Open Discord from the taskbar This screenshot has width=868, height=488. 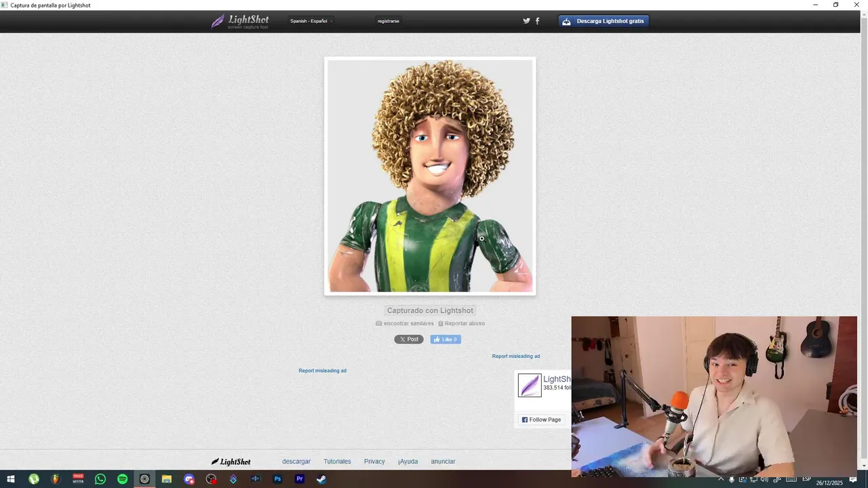coord(189,479)
